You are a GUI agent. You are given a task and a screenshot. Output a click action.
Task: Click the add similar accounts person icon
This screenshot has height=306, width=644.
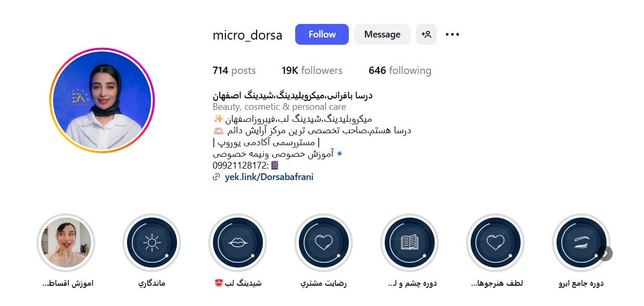[x=426, y=34]
